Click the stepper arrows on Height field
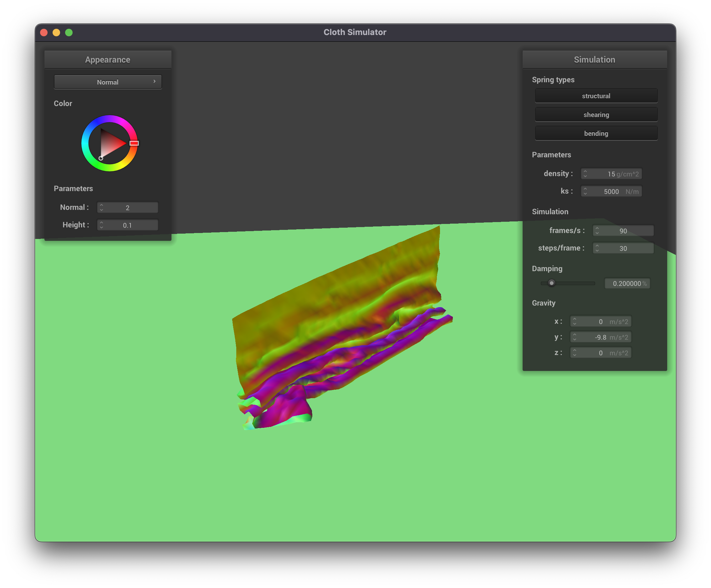711x588 pixels. click(101, 225)
